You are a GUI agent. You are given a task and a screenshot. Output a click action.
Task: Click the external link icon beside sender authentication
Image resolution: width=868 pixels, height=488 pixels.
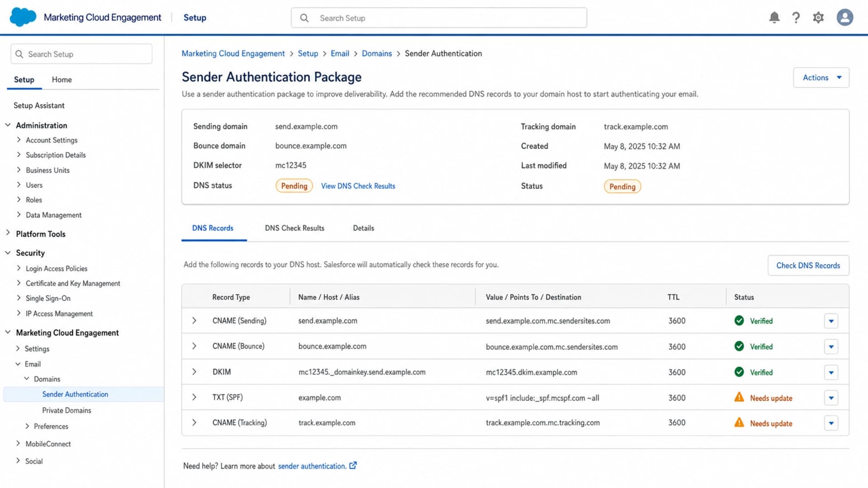[x=353, y=465]
